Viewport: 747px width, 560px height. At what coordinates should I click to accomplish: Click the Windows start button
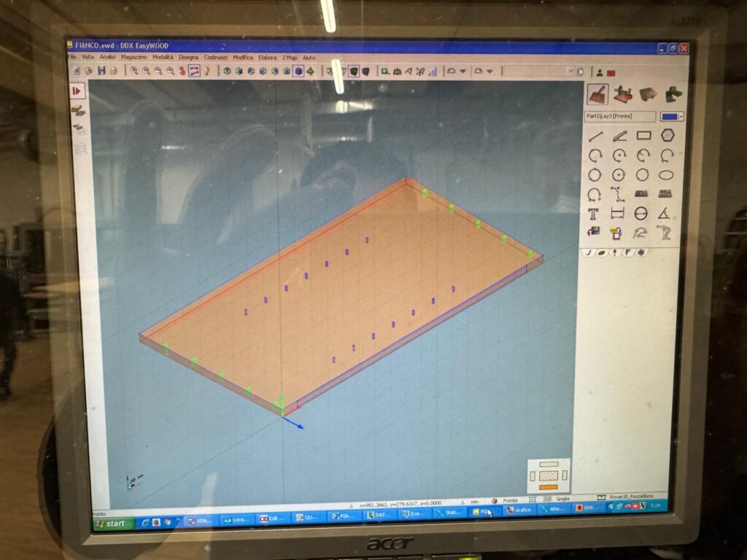[x=113, y=523]
